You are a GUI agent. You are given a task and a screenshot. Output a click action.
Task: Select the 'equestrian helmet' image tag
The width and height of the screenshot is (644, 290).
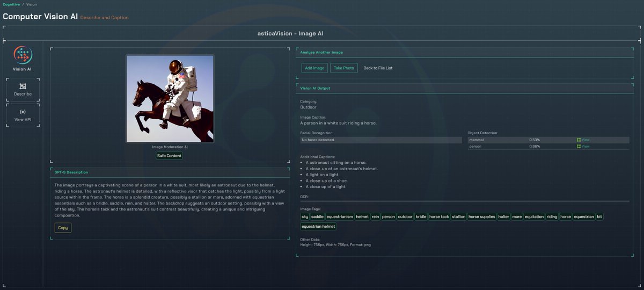coord(318,226)
